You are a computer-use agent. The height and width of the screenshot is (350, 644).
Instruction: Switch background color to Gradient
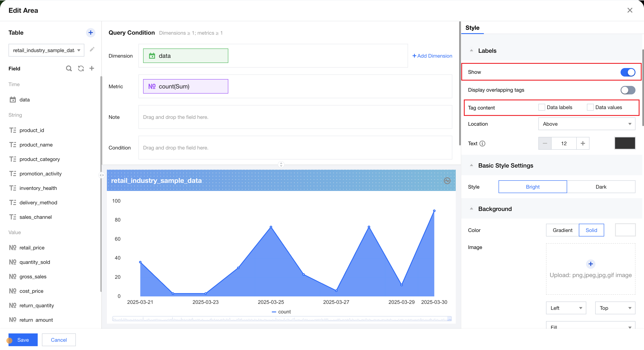point(562,230)
